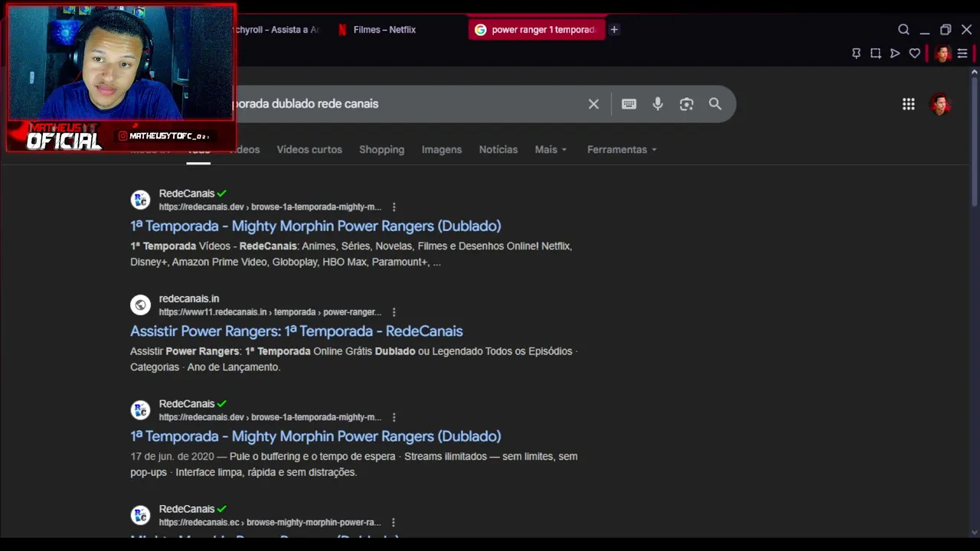Open the My Flow send arrow icon
This screenshot has width=980, height=551.
[x=895, y=54]
